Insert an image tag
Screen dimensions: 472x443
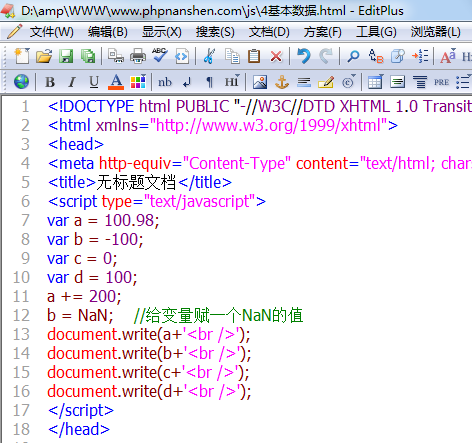pos(260,82)
